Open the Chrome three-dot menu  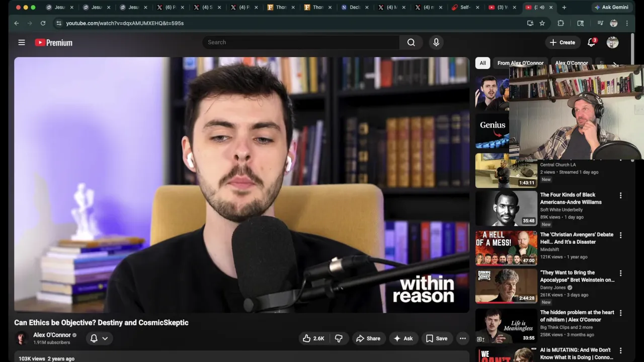pos(627,23)
